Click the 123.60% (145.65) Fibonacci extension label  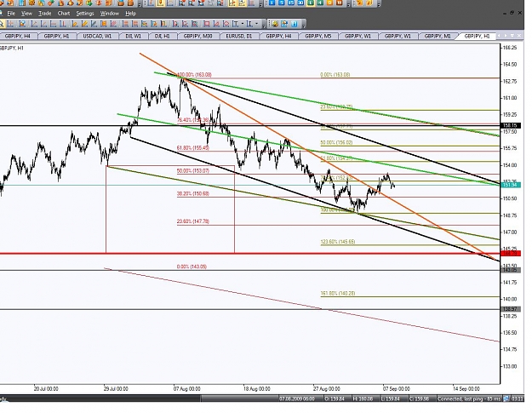point(338,242)
